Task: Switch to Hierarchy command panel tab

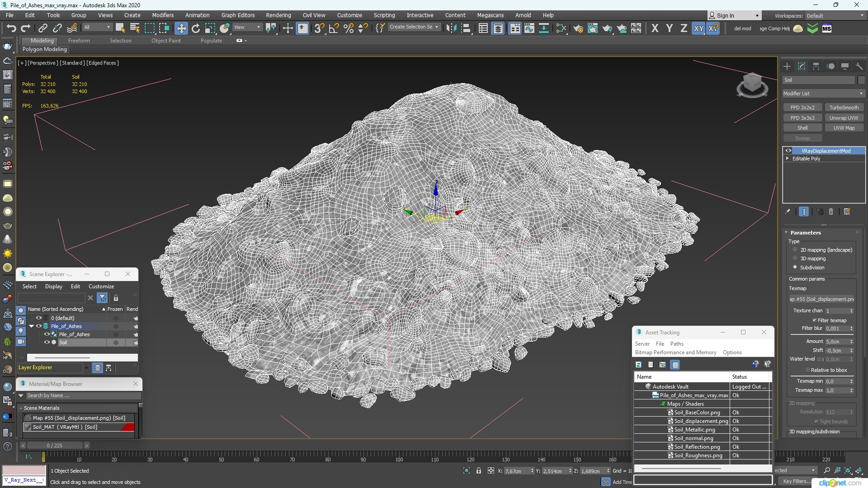Action: coord(816,66)
